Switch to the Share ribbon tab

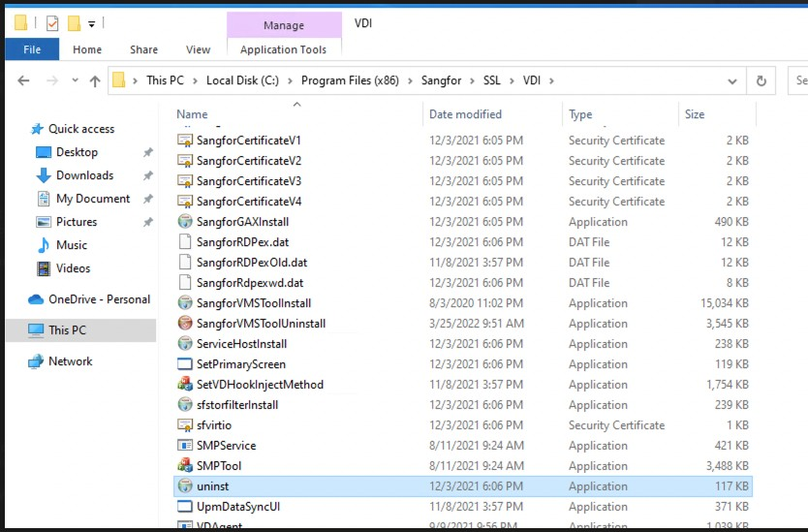pos(143,49)
